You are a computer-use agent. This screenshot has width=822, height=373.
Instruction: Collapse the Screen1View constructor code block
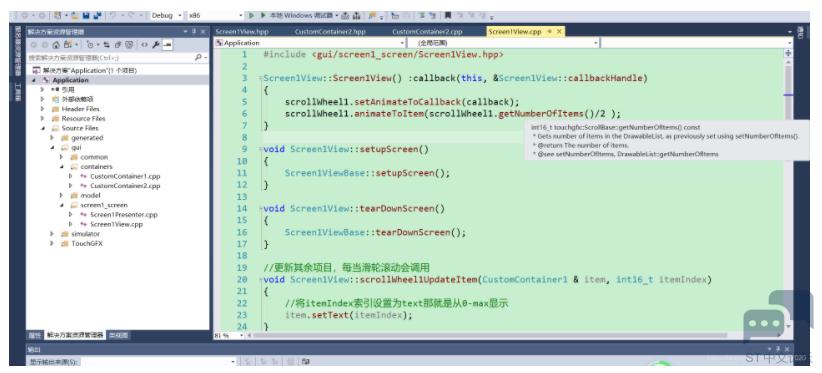click(x=261, y=79)
